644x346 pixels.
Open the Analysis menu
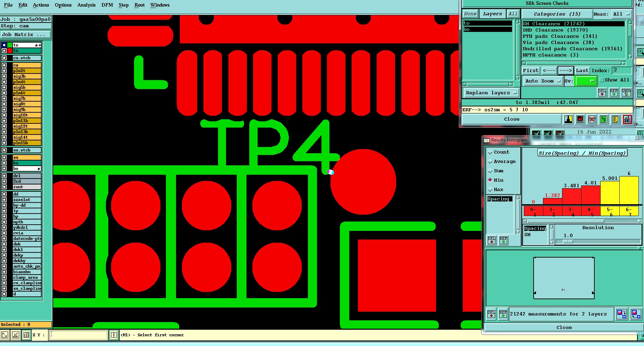click(86, 5)
